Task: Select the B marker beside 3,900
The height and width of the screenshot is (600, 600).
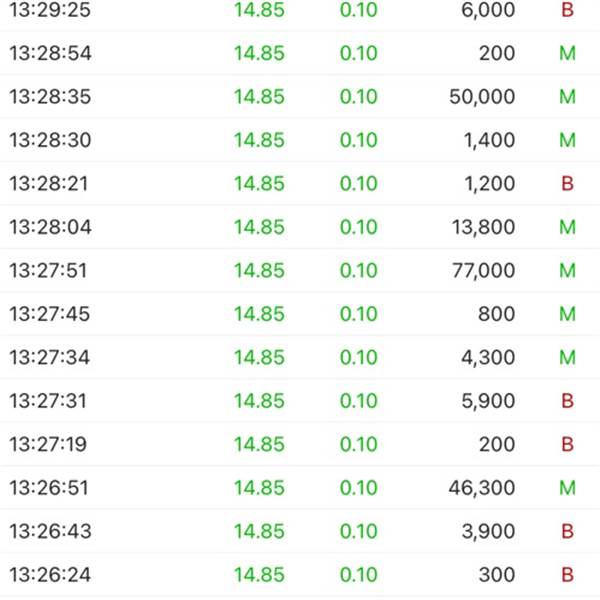Action: 567,531
